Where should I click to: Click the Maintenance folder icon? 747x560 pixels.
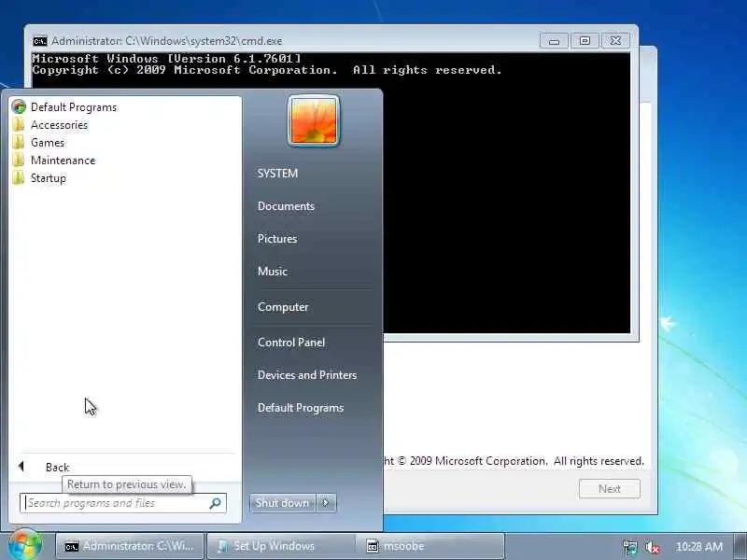[19, 160]
